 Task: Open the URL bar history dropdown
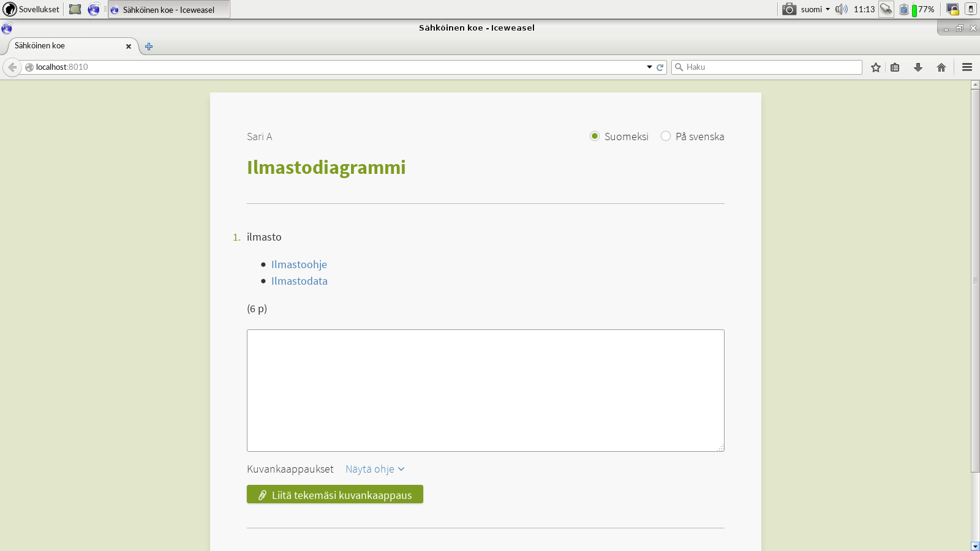[x=649, y=67]
